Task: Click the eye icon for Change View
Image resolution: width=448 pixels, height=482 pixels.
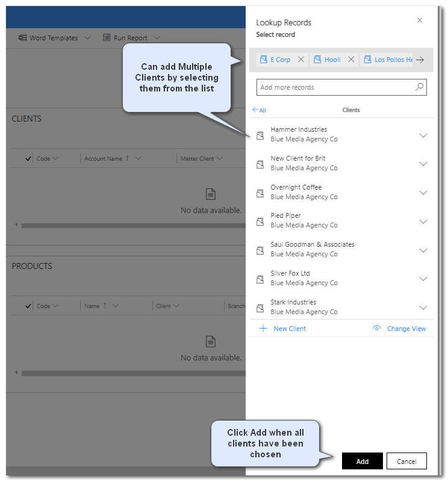Action: tap(377, 329)
